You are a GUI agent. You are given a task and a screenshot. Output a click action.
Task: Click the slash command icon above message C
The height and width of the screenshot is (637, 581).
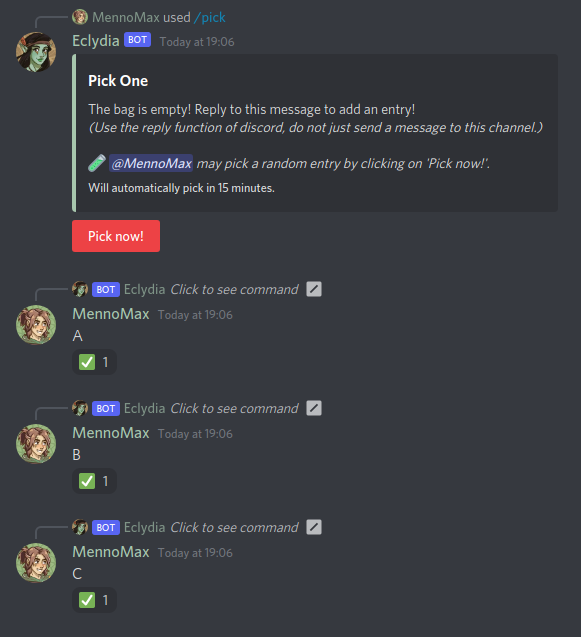314,527
